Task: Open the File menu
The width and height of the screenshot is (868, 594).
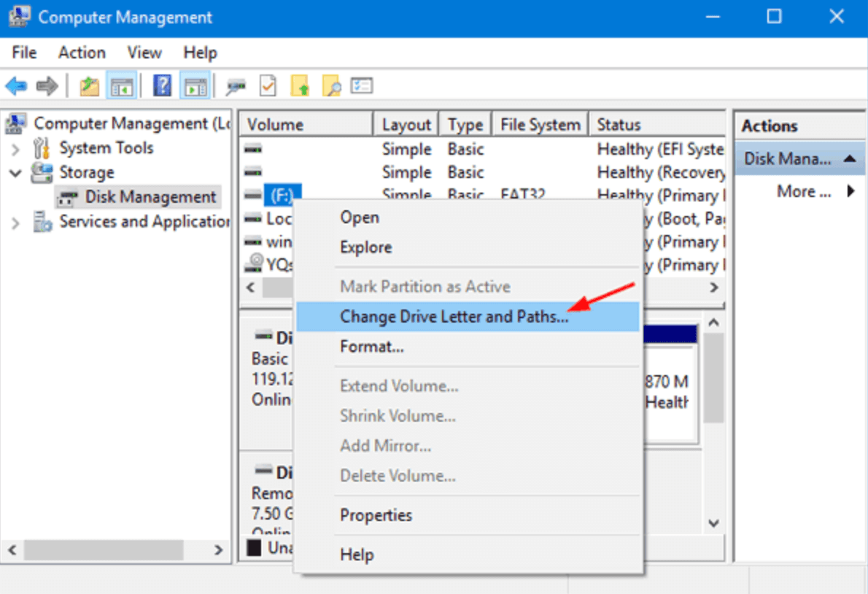Action: (23, 52)
